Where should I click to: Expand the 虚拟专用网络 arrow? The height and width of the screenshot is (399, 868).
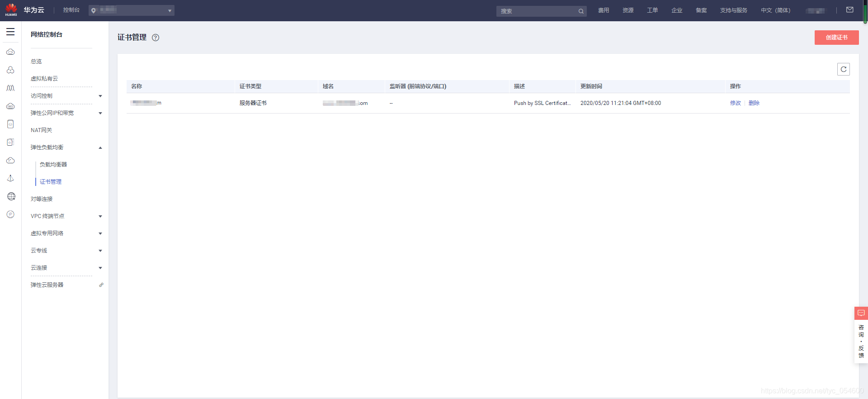(x=100, y=233)
